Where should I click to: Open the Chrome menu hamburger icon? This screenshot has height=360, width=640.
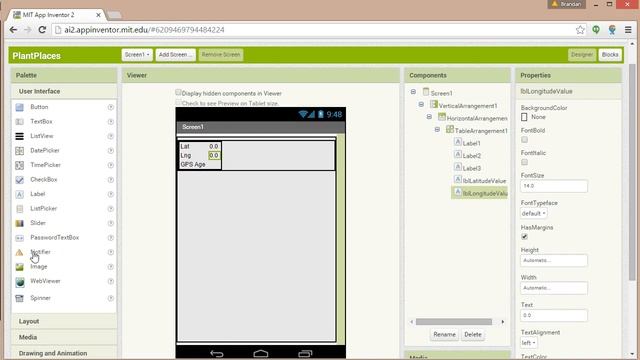coord(628,30)
